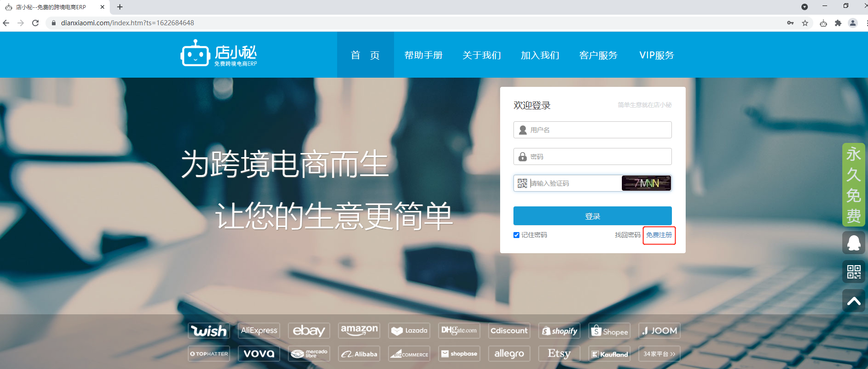The image size is (868, 369).
Task: Click the Kaufland platform logo
Action: click(609, 353)
